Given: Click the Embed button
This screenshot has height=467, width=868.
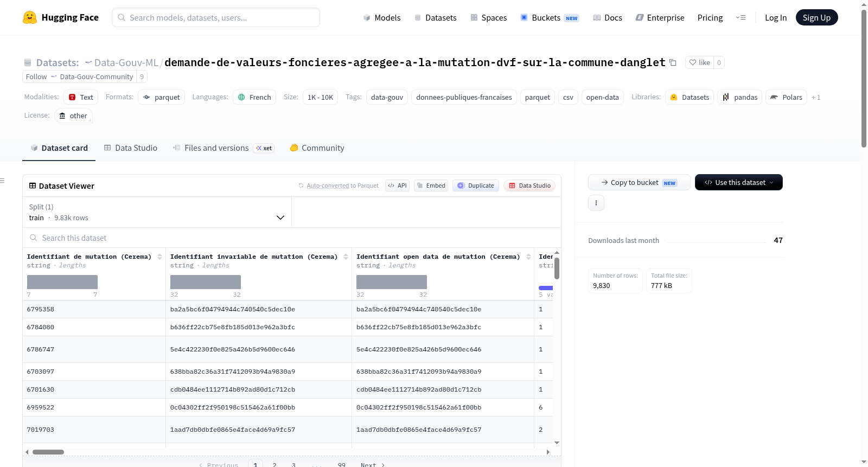Looking at the screenshot, I should tap(431, 185).
